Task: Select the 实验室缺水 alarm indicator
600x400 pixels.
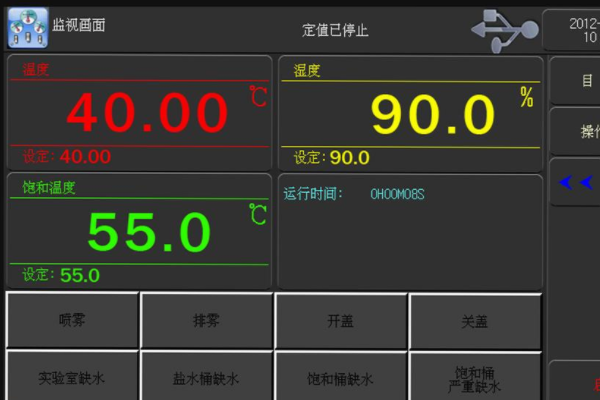Action: click(72, 379)
